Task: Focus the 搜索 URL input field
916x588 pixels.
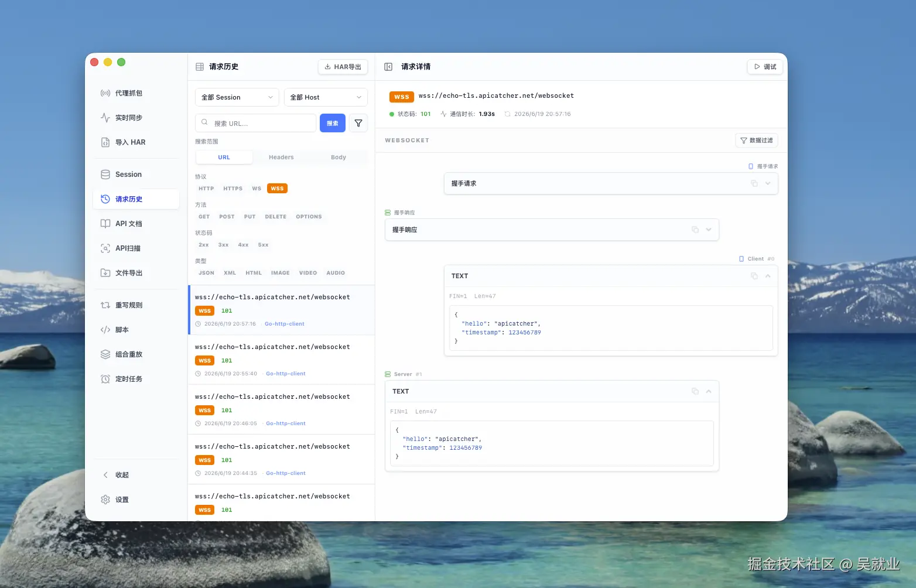Action: click(x=255, y=123)
